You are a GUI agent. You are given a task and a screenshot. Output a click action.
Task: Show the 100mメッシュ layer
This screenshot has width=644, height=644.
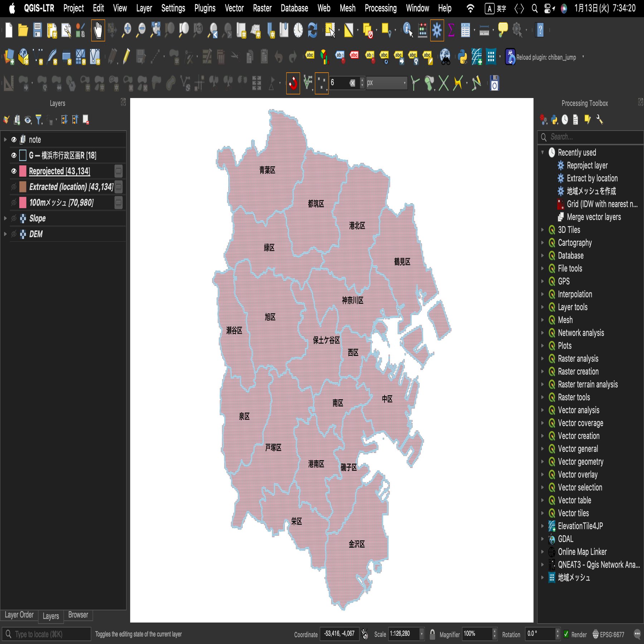click(14, 203)
